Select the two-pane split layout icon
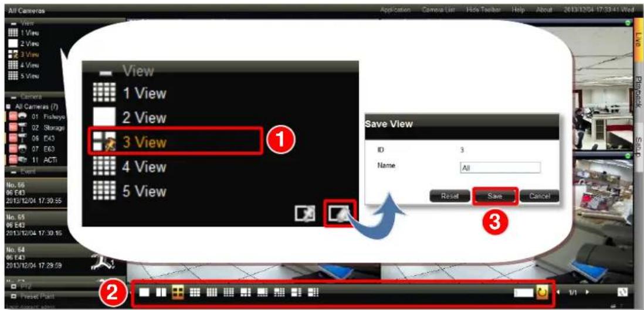 (161, 292)
